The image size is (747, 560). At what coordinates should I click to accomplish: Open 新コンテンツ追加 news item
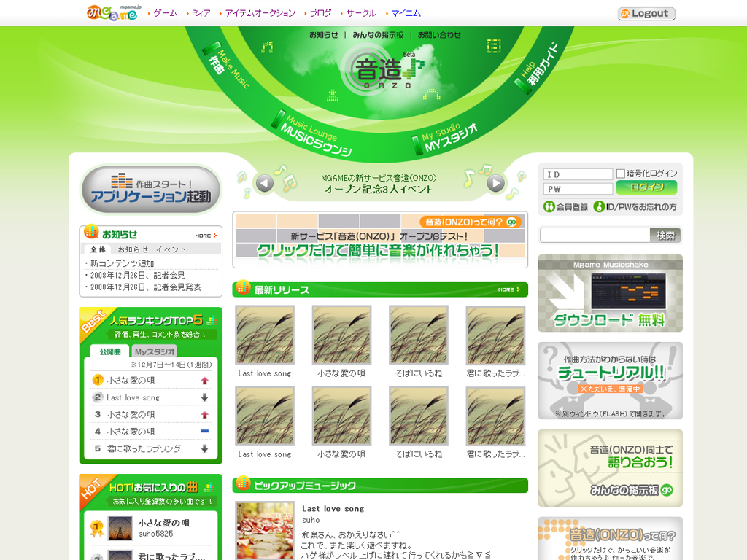122,263
